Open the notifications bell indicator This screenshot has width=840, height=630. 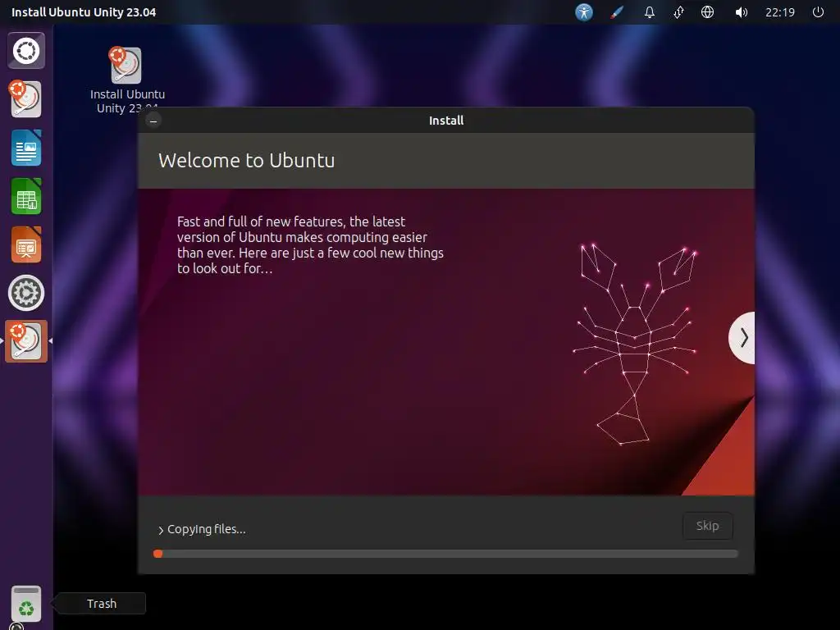650,11
